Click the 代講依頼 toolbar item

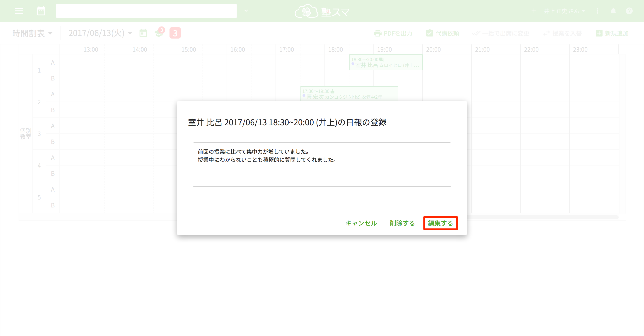[x=442, y=33]
